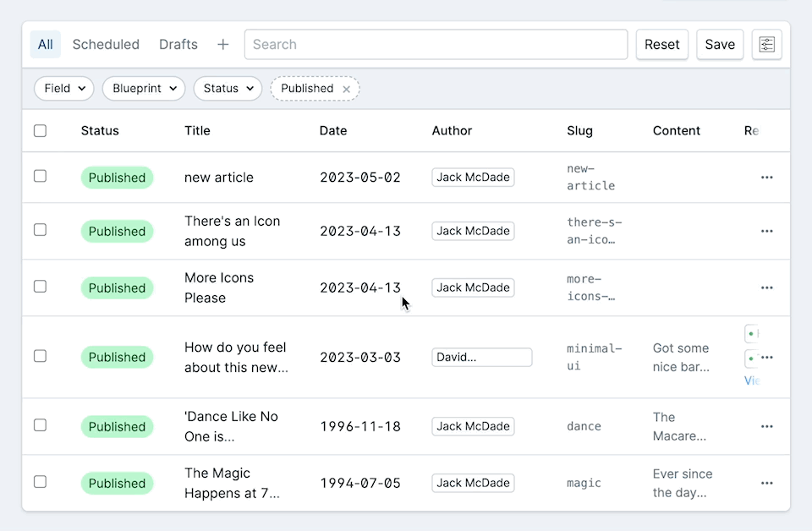
Task: Open "'Dance Like No One is..." entry
Action: point(231,426)
